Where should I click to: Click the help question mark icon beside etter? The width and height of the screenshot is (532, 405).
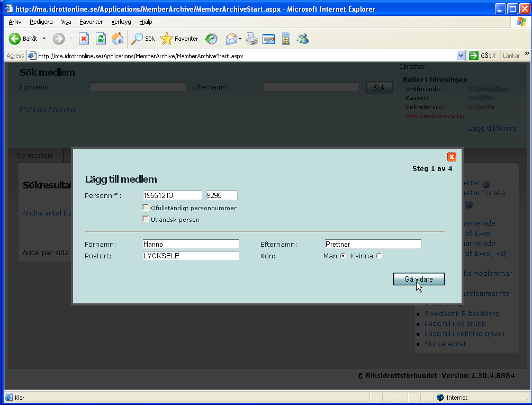pos(485,184)
